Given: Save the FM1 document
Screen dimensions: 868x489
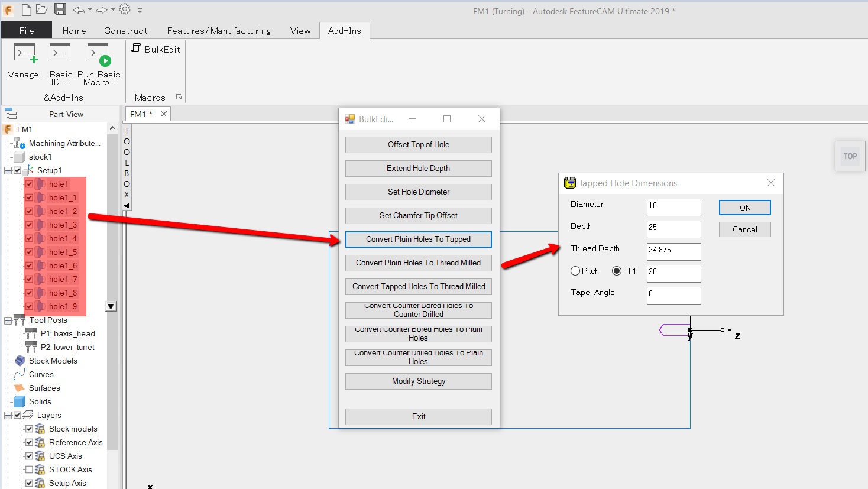Looking at the screenshot, I should point(61,9).
